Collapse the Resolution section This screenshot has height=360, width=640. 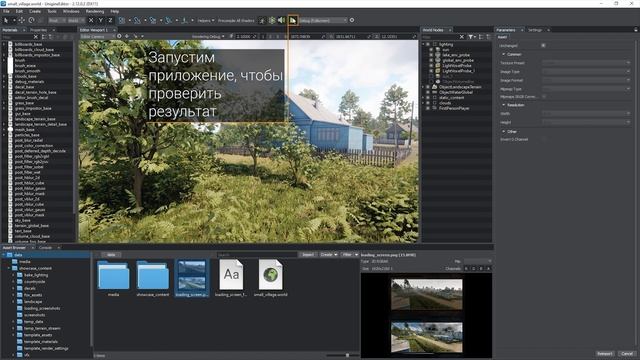504,105
